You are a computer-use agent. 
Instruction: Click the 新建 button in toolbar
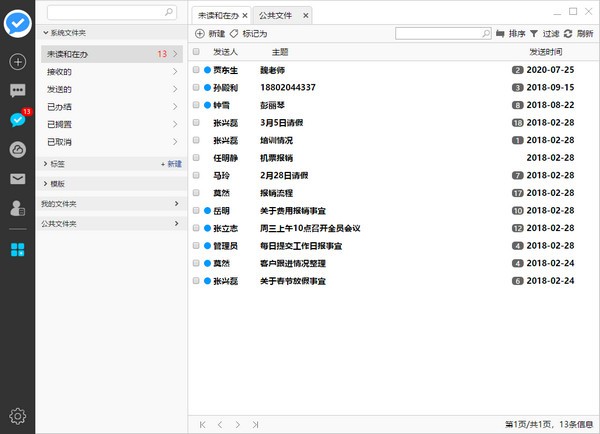point(210,34)
